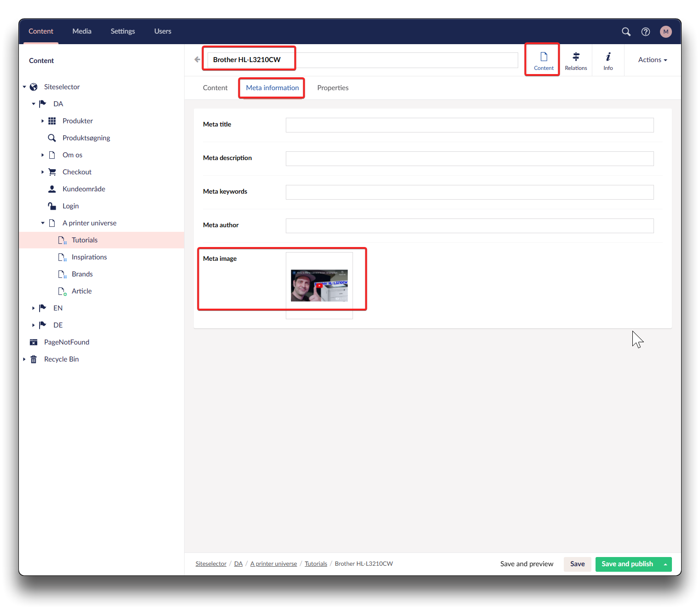Click the Brands page icon
The width and height of the screenshot is (700, 609).
62,274
